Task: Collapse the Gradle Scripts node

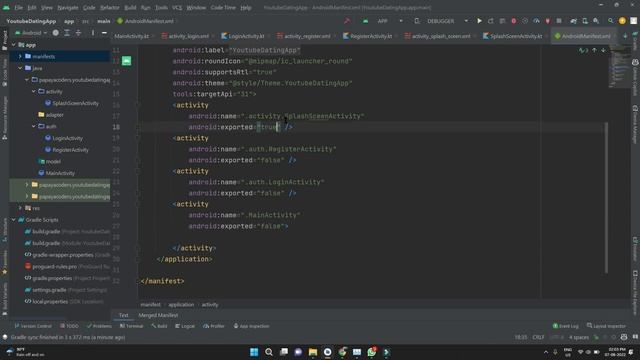Action: (x=13, y=220)
